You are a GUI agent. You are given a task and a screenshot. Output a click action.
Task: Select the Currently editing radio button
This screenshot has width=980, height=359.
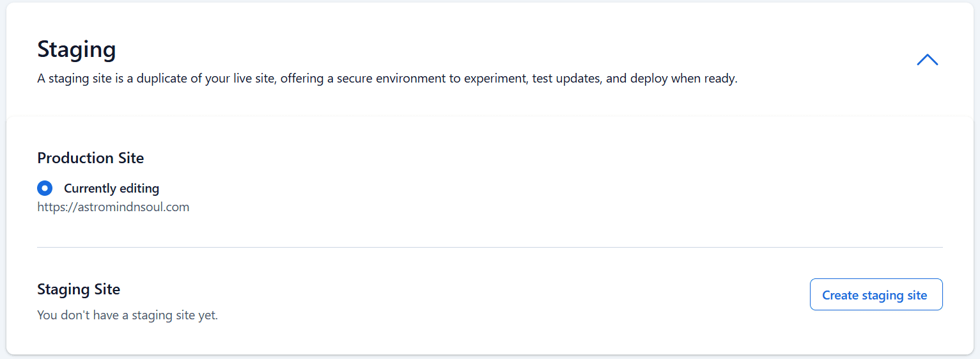click(x=45, y=188)
